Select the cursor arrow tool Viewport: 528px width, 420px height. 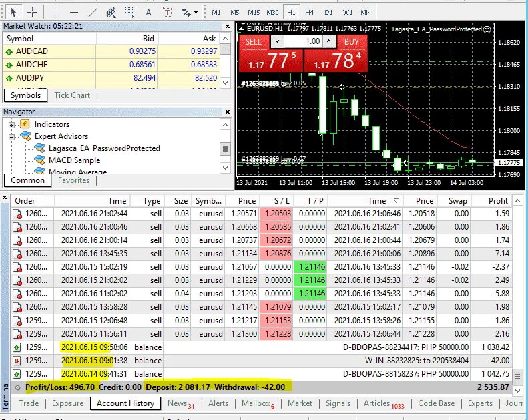[x=13, y=13]
